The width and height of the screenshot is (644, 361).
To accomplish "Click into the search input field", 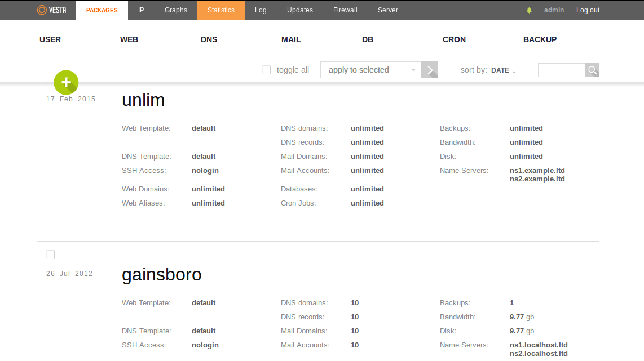I will click(x=561, y=70).
